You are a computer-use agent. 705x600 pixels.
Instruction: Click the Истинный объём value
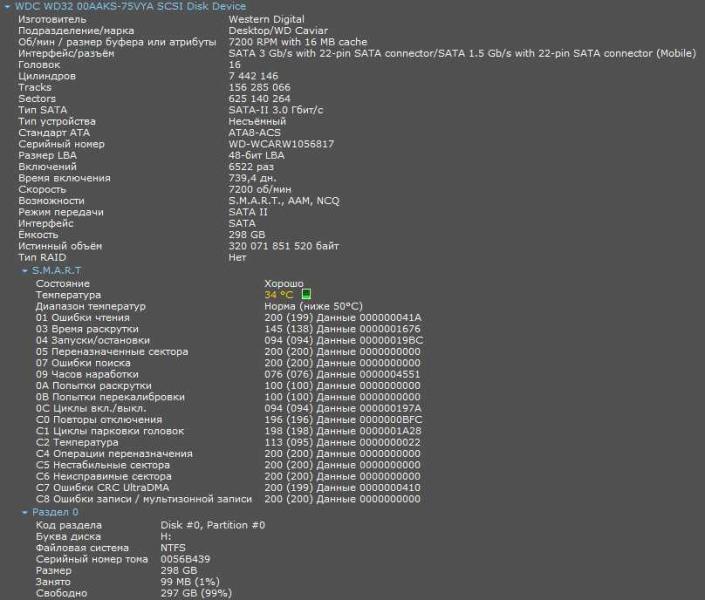(x=283, y=245)
